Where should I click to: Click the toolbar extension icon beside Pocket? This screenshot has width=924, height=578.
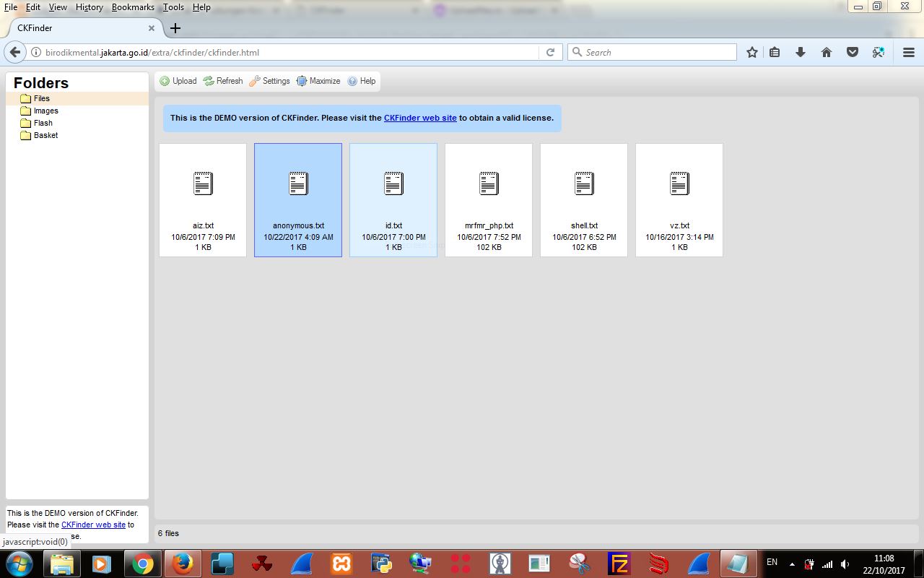tap(879, 52)
